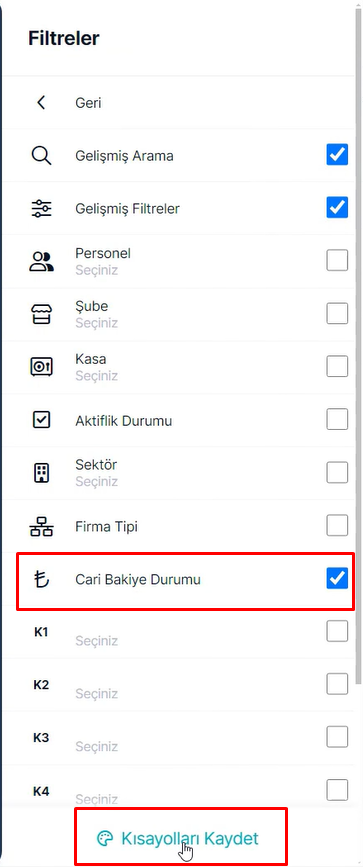Click the Gelişmiş Filtreler sliders icon
This screenshot has height=868, width=363.
(41, 209)
